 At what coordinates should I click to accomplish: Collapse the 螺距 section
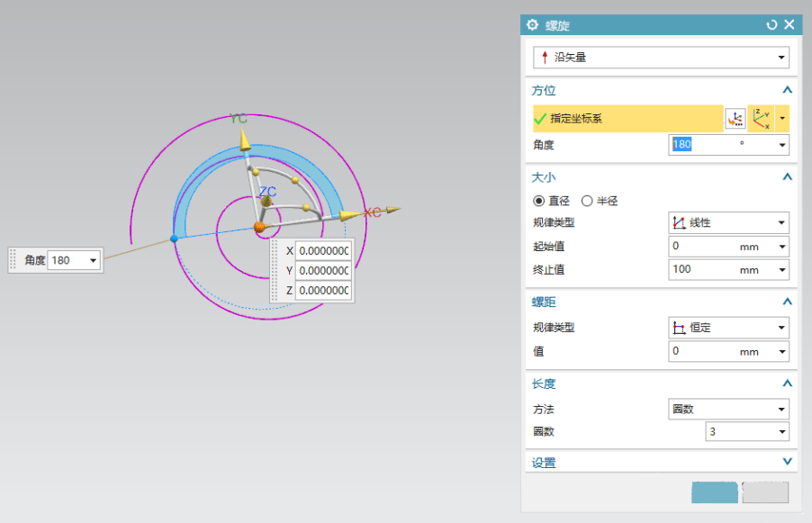[x=787, y=302]
